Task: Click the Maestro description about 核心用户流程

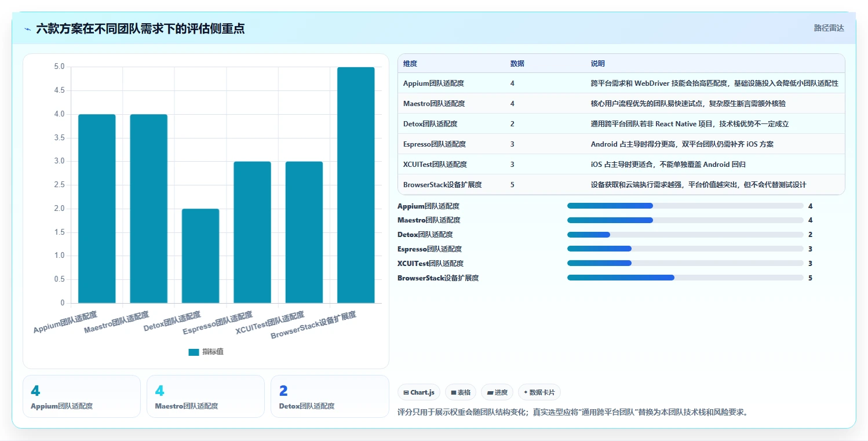Action: coord(688,104)
